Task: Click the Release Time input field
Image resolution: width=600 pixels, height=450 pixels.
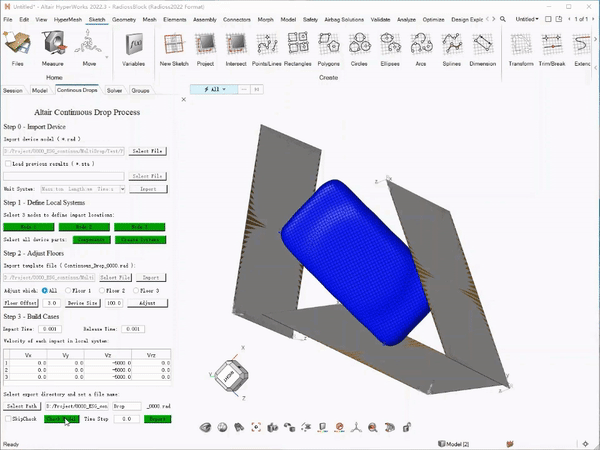Action: 133,329
